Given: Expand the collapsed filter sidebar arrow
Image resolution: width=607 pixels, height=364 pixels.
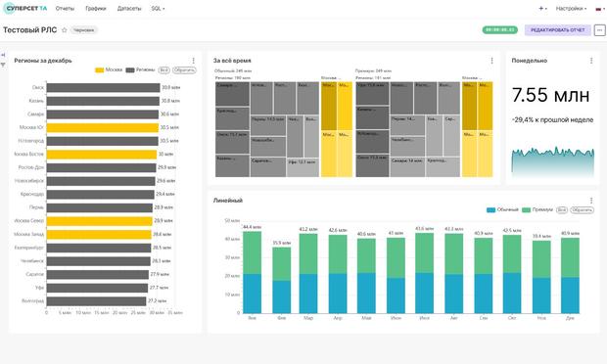Looking at the screenshot, I should [3, 56].
